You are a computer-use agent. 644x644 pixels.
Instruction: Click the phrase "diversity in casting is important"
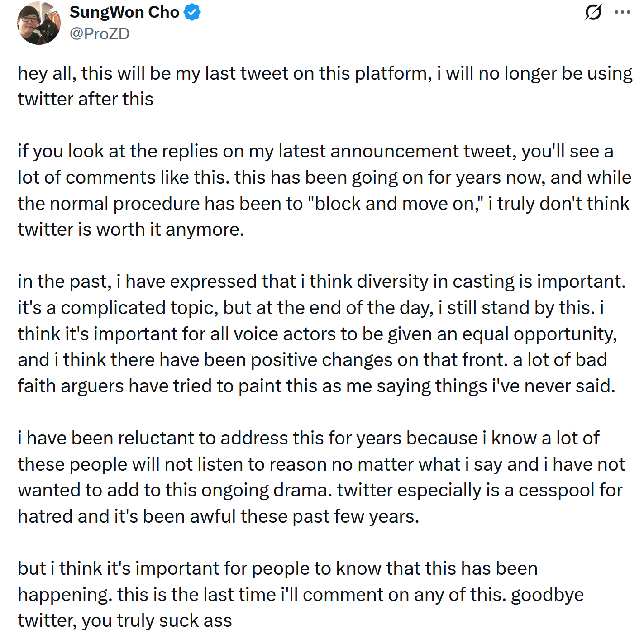point(491,282)
